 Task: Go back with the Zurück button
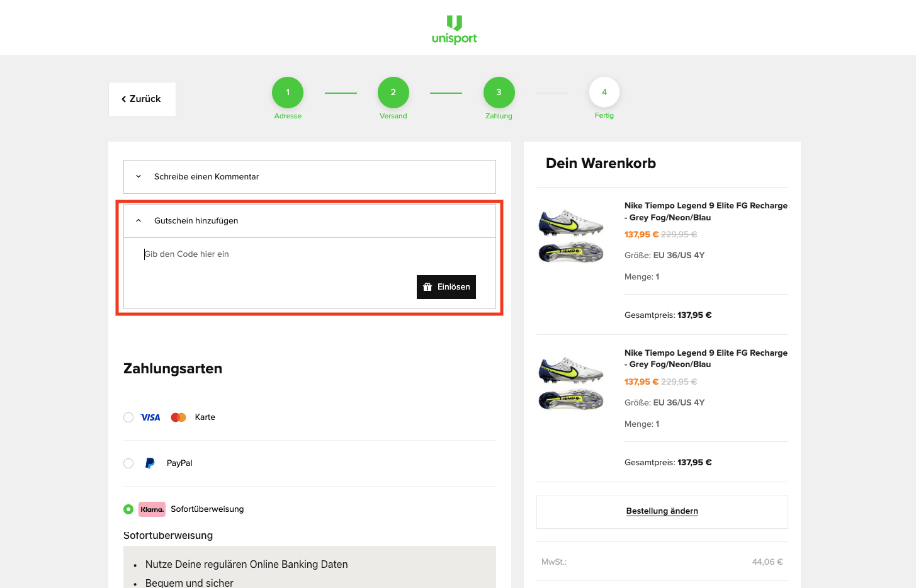(142, 99)
